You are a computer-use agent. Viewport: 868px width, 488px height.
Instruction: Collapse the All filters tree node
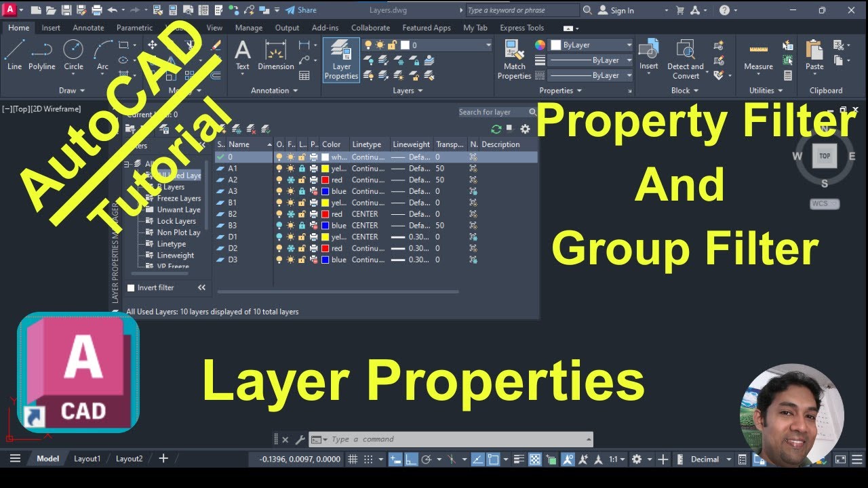coord(127,164)
